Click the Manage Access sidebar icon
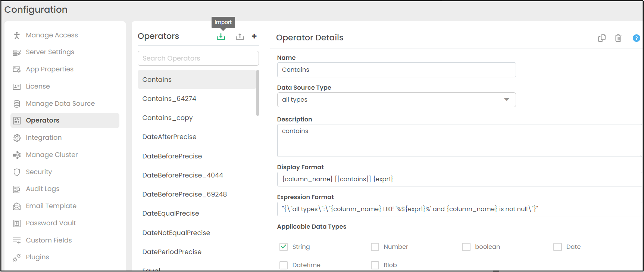The image size is (644, 272). pyautogui.click(x=17, y=35)
